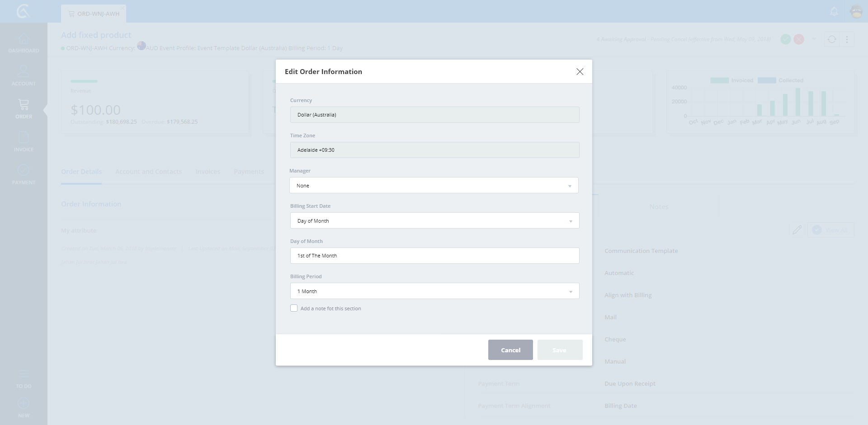The image size is (868, 425).
Task: Open the Account section icon
Action: point(24,72)
